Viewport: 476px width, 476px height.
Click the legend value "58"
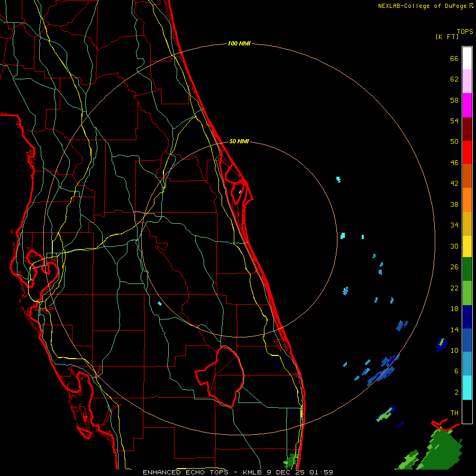tap(454, 100)
